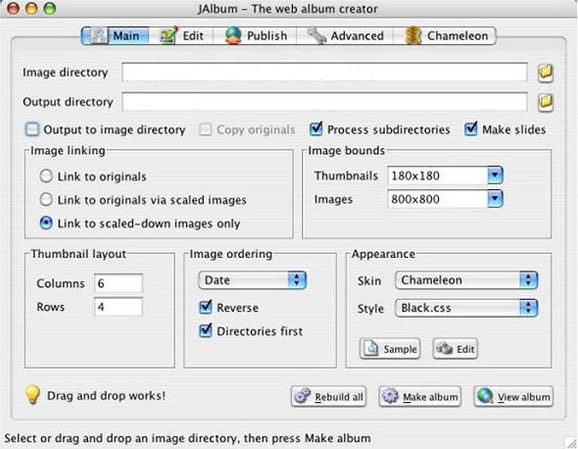This screenshot has height=449, width=578.
Task: Click the Edit tab pencil icon
Action: (169, 36)
